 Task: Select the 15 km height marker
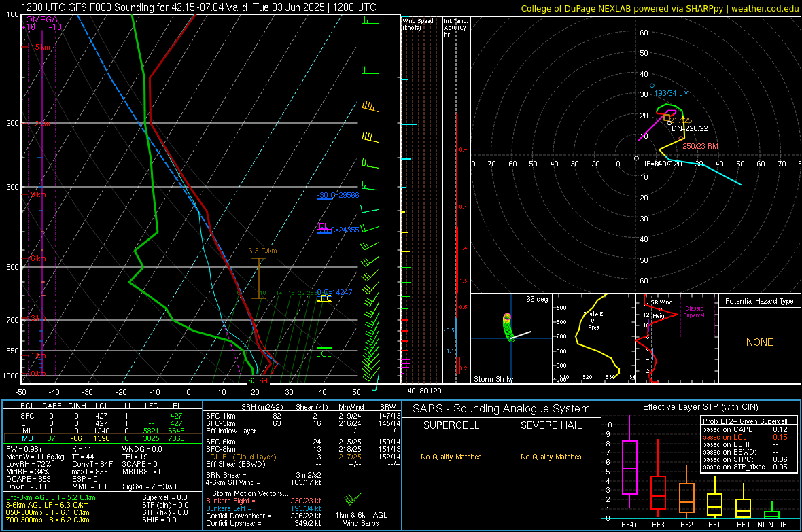40,47
